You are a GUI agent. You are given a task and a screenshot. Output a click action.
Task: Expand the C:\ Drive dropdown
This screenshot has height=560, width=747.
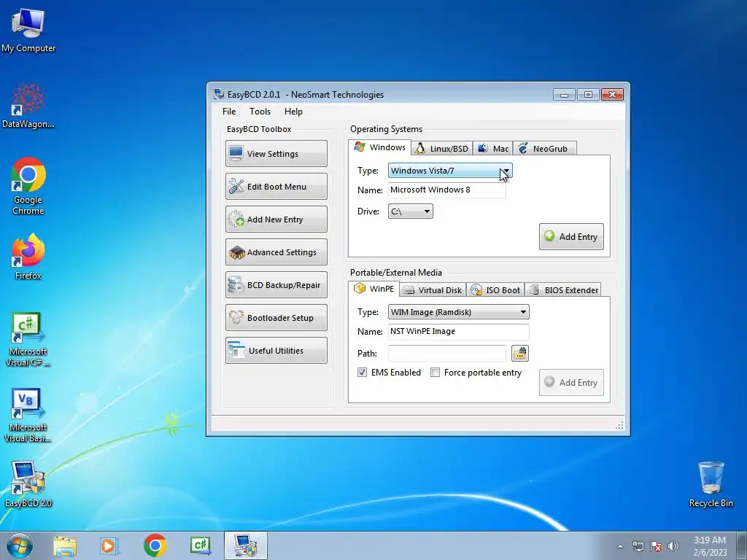(411, 211)
